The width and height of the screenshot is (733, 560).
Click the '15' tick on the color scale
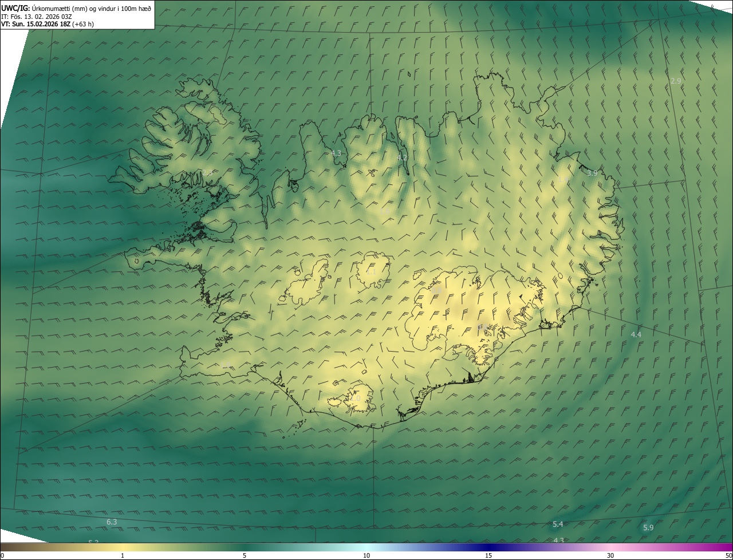pyautogui.click(x=488, y=556)
